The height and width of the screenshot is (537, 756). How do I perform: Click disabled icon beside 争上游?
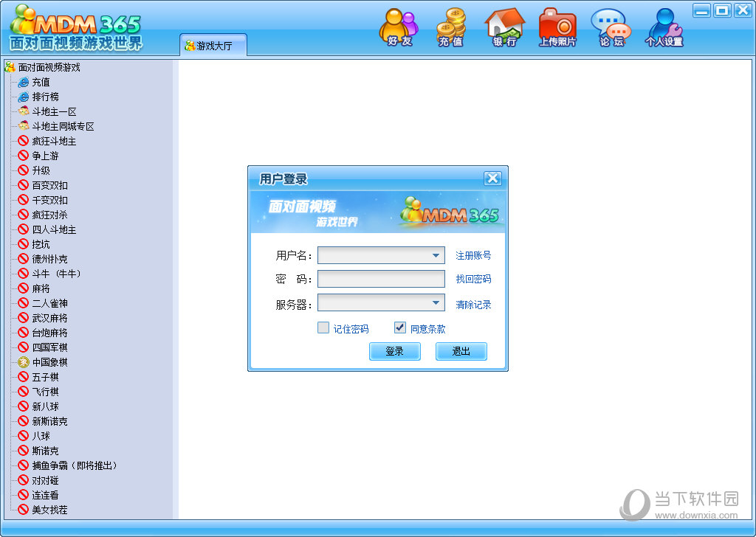click(24, 156)
